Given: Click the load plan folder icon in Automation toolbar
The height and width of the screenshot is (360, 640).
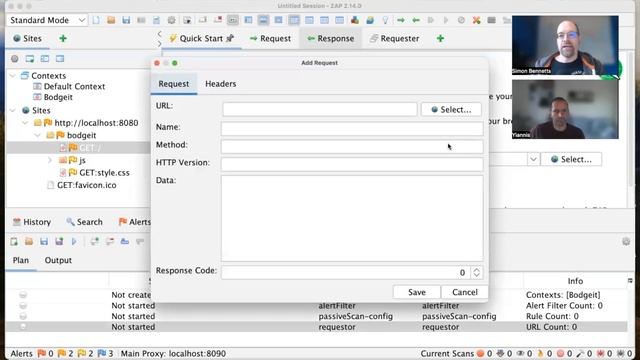Looking at the screenshot, I should (29, 242).
